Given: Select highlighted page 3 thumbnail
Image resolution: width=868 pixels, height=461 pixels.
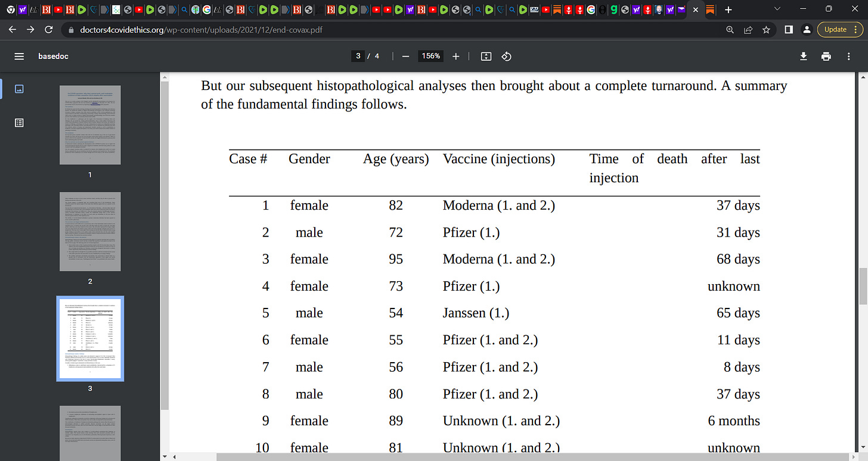Looking at the screenshot, I should 90,338.
